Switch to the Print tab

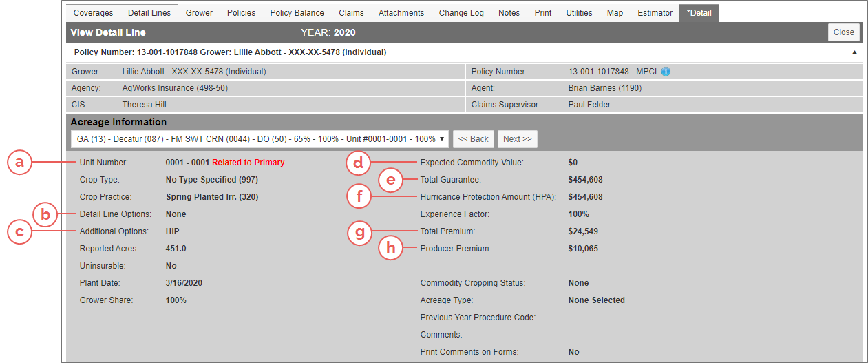coord(543,13)
